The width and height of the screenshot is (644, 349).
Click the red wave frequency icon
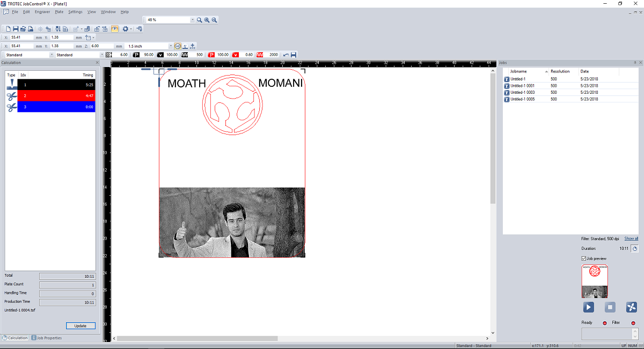(260, 55)
